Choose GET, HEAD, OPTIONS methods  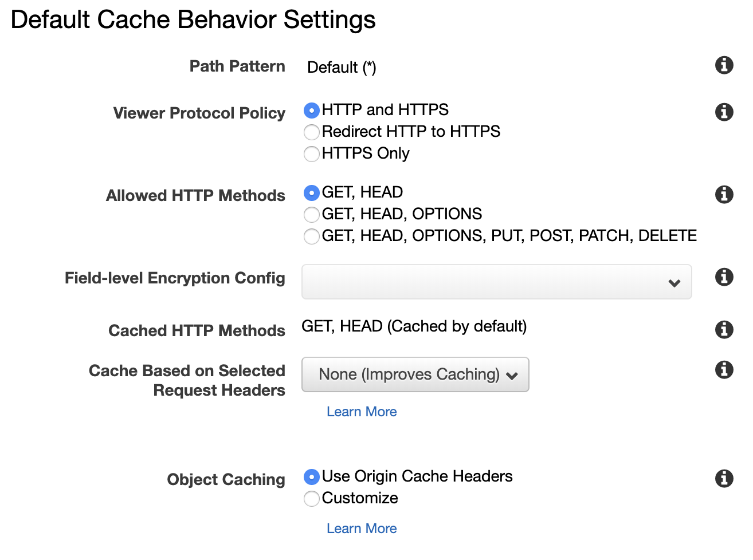(312, 215)
